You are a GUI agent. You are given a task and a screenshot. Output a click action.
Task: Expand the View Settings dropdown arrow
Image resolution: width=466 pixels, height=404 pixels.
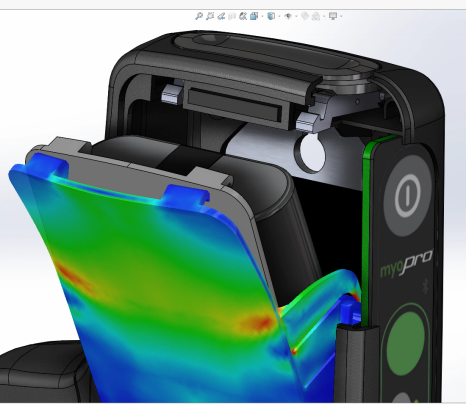pyautogui.click(x=341, y=16)
